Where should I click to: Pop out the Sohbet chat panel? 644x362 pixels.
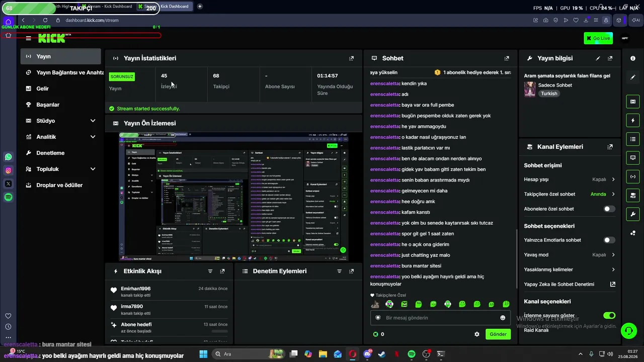(507, 58)
